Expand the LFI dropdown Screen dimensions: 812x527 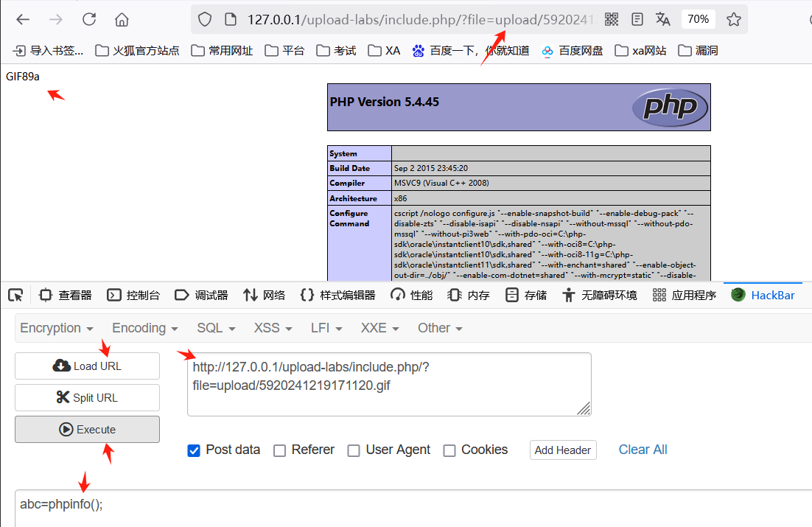pos(326,328)
